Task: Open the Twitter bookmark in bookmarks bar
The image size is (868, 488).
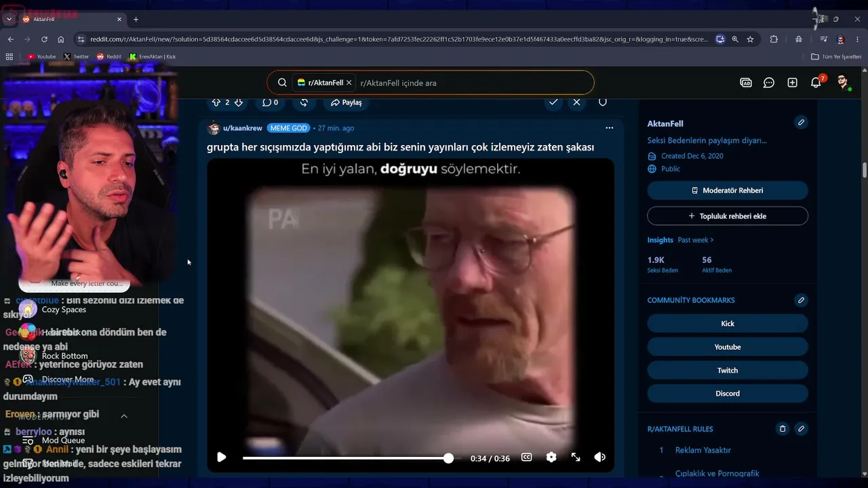Action: 76,57
